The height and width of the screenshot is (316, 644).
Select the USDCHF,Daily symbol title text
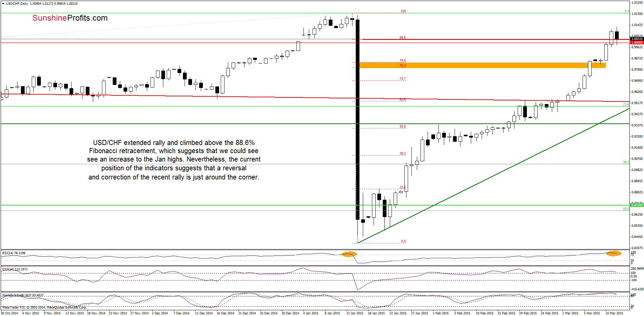pyautogui.click(x=17, y=4)
